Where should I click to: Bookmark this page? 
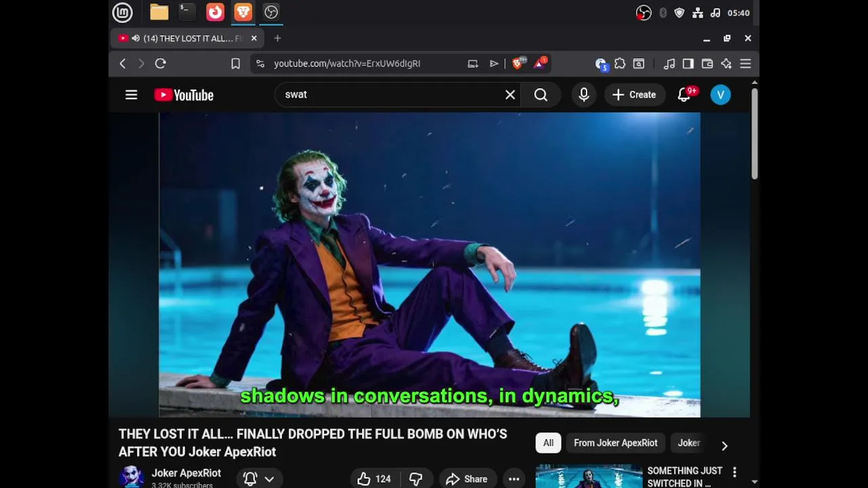point(235,64)
